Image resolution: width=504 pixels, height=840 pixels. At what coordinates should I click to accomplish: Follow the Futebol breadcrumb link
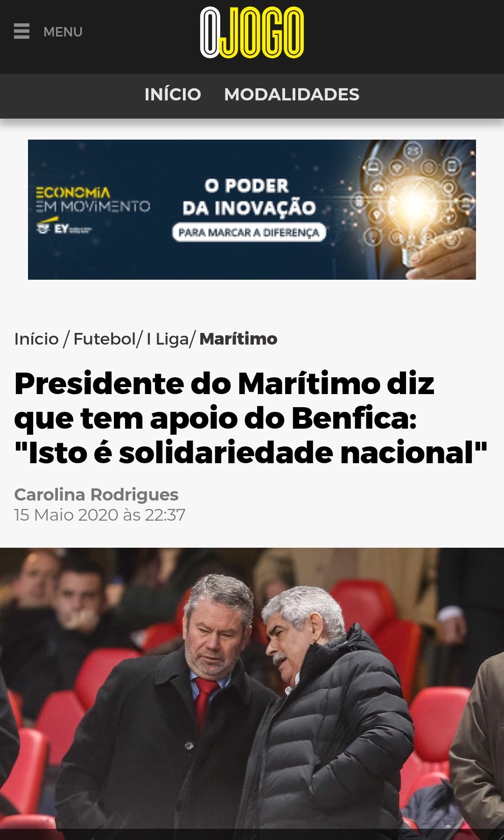click(x=105, y=339)
